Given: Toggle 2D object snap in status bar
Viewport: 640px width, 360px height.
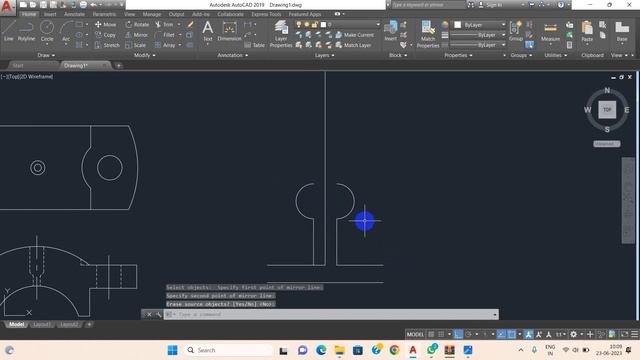Looking at the screenshot, I should (511, 334).
